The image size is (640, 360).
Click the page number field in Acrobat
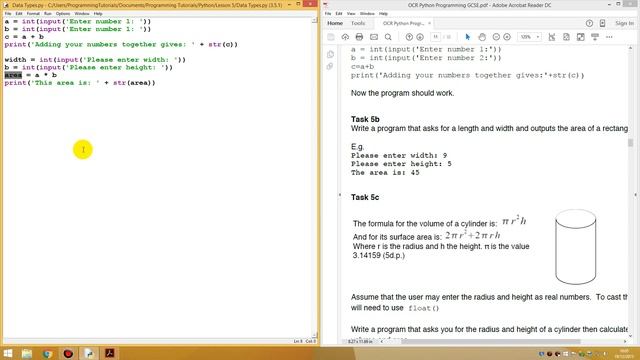[435, 37]
